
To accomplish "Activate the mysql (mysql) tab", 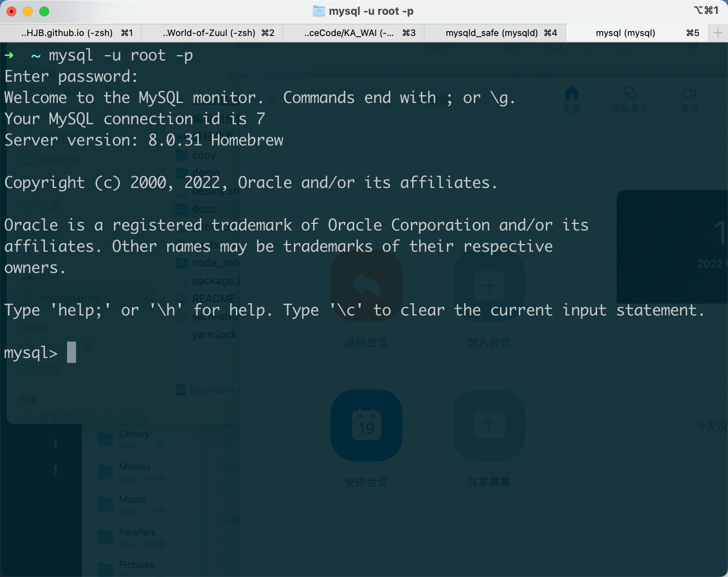I will 637,33.
